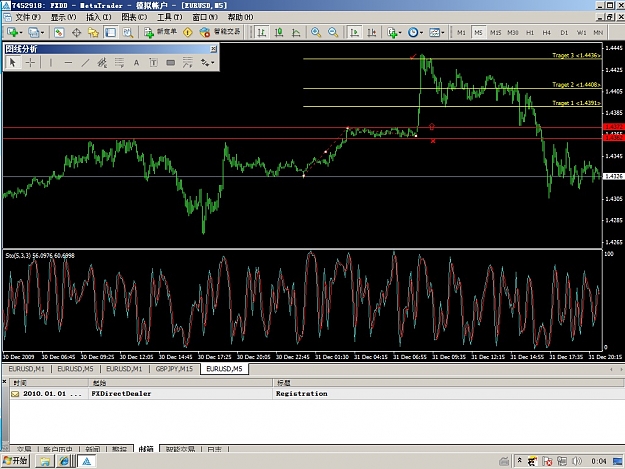
Task: Select the M15 timeframe
Action: tap(495, 33)
